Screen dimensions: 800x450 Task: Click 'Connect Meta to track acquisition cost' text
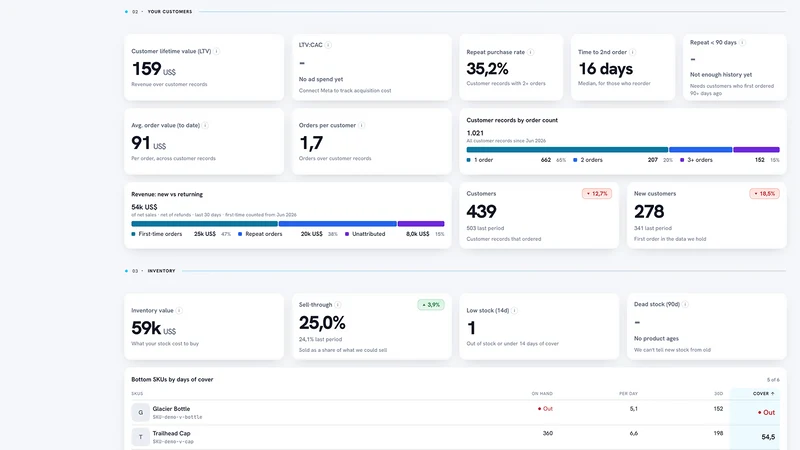(x=345, y=90)
